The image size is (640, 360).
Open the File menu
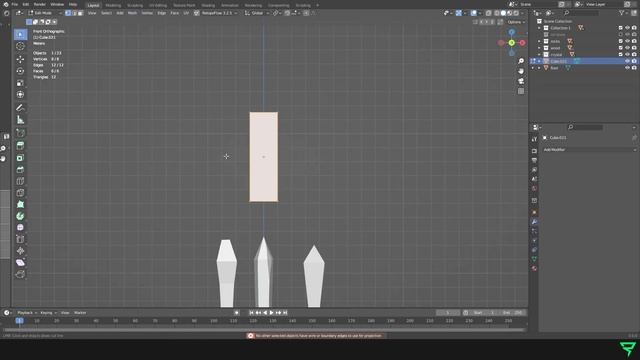(14, 4)
